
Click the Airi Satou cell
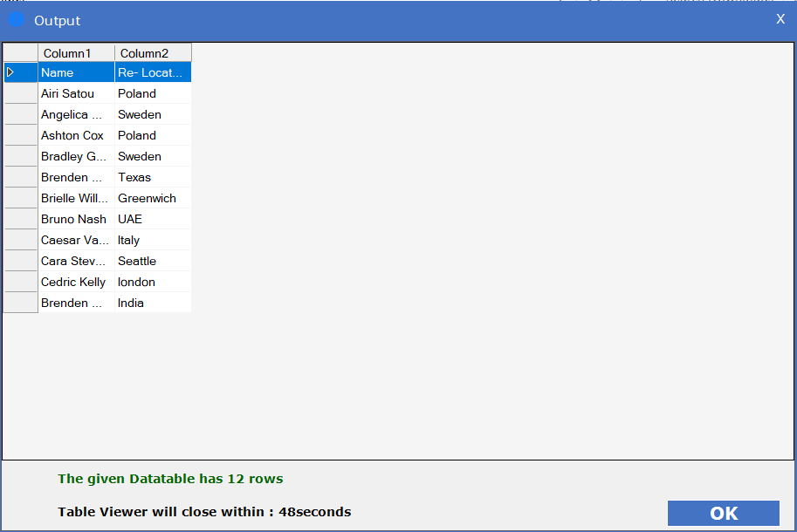76,93
